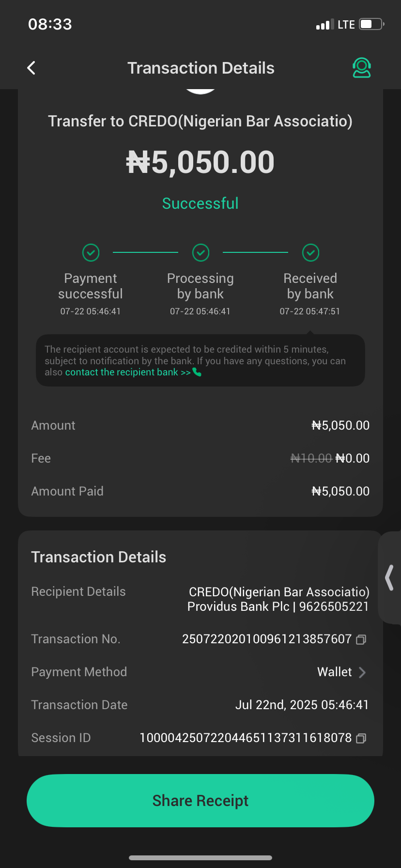
Task: Open the Payment Method row
Action: click(200, 672)
